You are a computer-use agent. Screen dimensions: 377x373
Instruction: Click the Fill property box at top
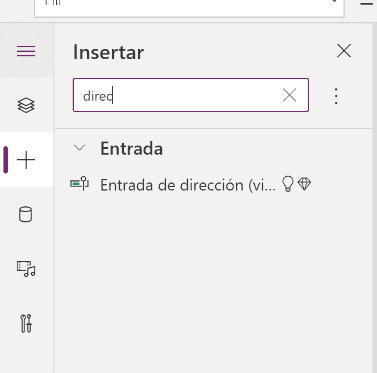click(189, 7)
